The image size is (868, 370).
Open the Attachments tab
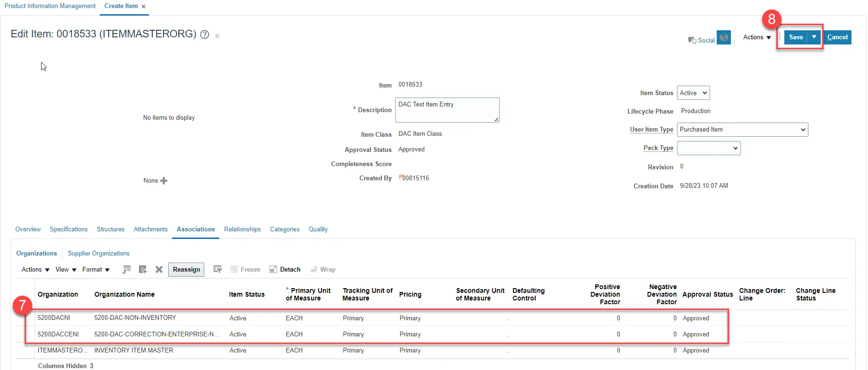coord(151,229)
